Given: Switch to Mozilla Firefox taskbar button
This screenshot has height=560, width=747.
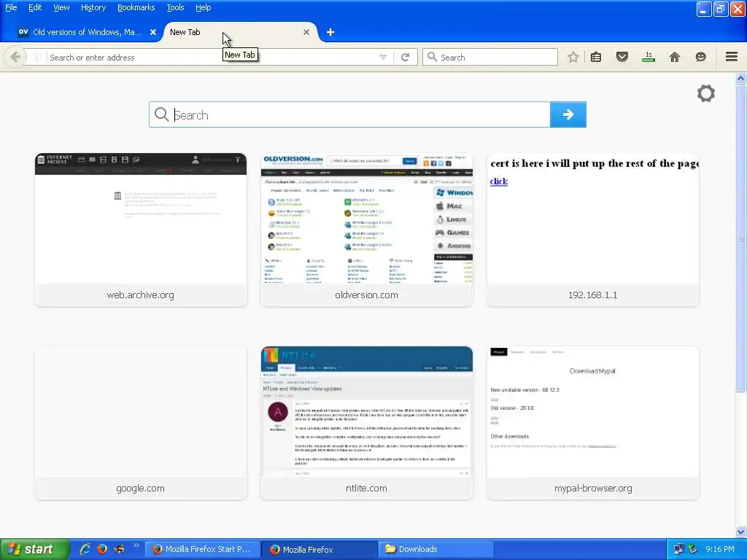Looking at the screenshot, I should 320,549.
